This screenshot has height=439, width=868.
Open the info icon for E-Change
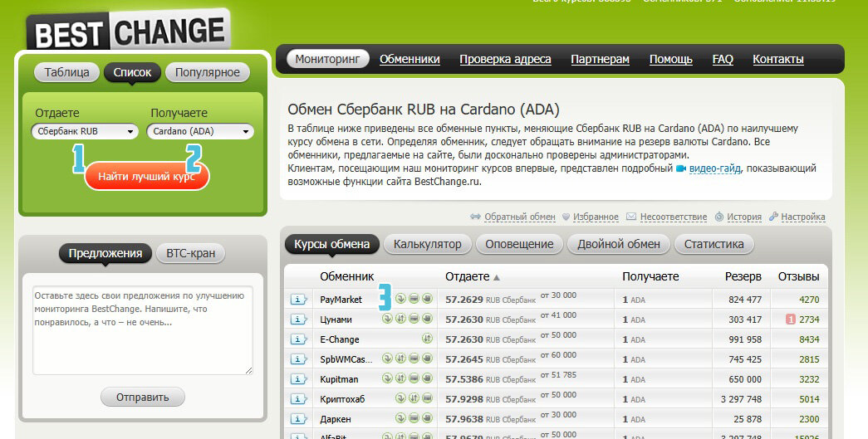coord(298,339)
